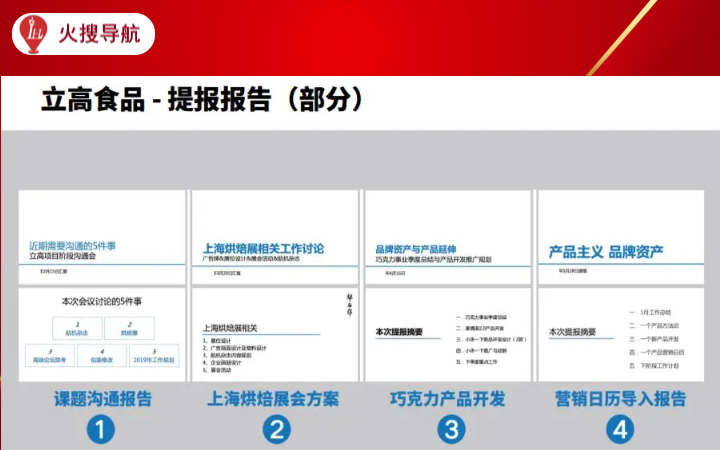This screenshot has height=450, width=720.
Task: Click the 2019年工作规划 agenda box
Action: pos(154,355)
